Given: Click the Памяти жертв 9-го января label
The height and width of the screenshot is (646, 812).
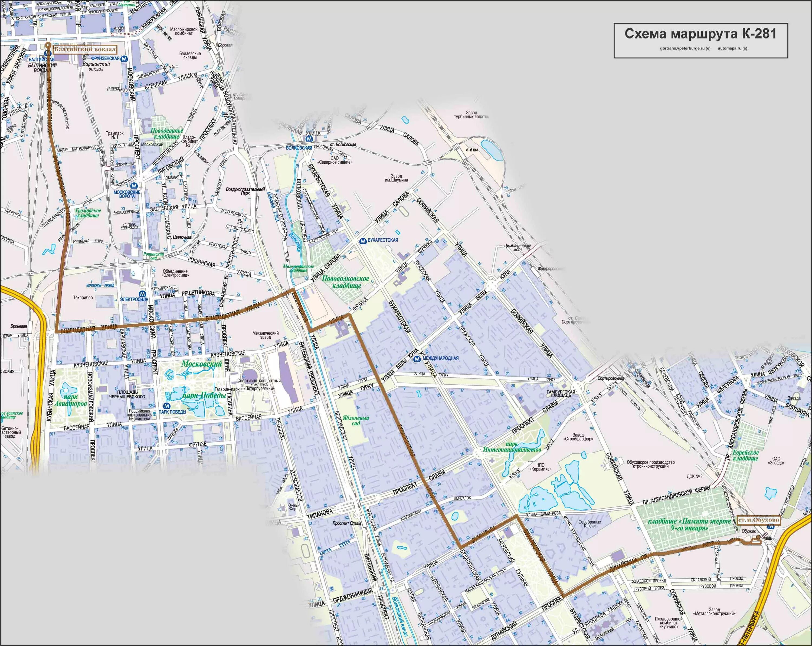Looking at the screenshot, I should point(689,525).
